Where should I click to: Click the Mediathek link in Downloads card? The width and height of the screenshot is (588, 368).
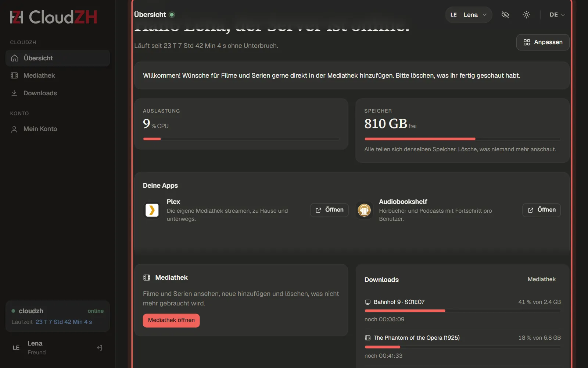pos(541,279)
